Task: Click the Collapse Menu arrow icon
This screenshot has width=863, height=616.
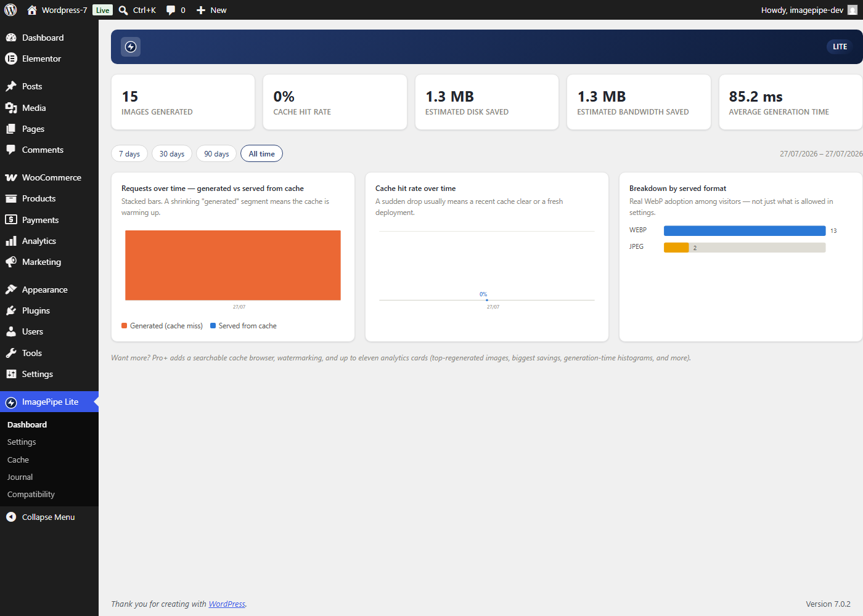Action: click(x=11, y=517)
